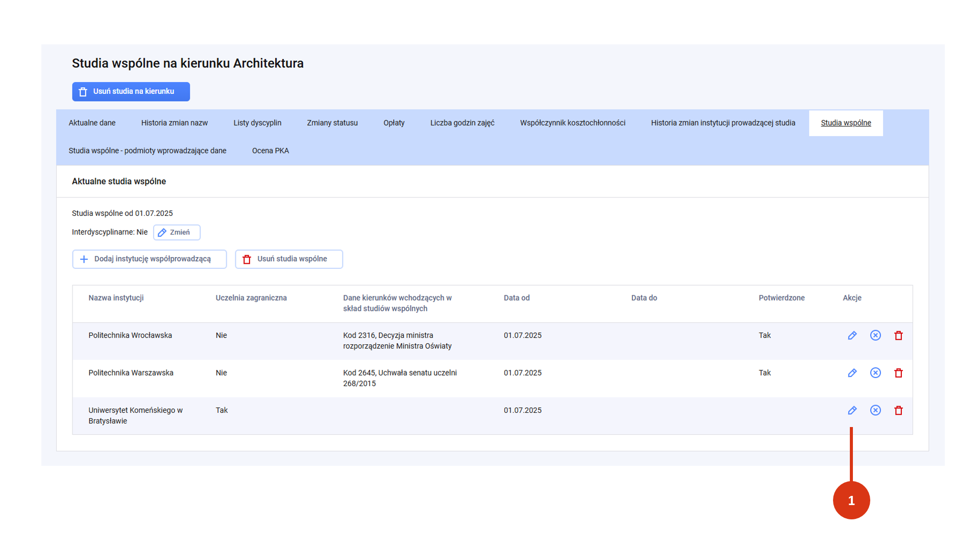The width and height of the screenshot is (980, 551).
Task: Click Kod 2645, Uchwała senatu uczelni text
Action: (x=400, y=378)
